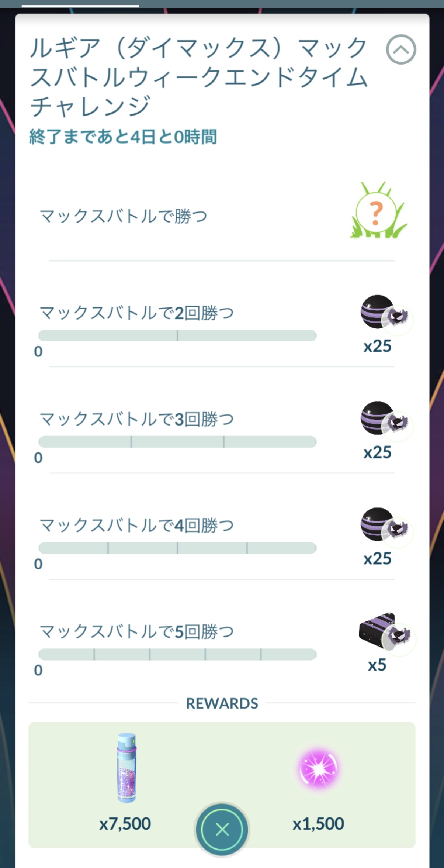This screenshot has height=868, width=444.
Task: Select the task マックスバトルで勝つ
Action: (123, 216)
